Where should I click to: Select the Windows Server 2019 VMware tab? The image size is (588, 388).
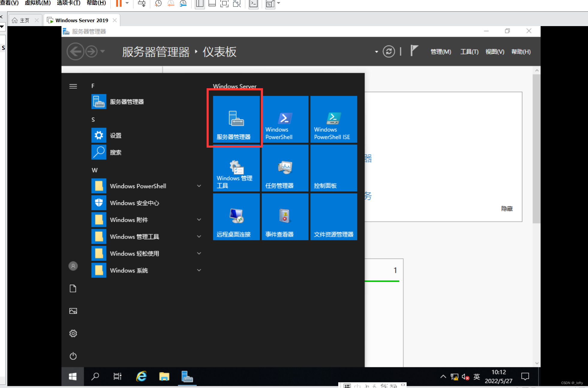(x=82, y=20)
